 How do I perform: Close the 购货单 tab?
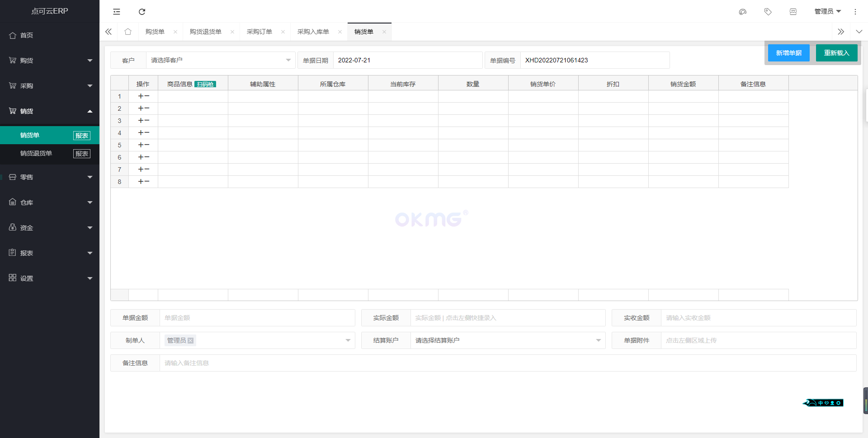pos(175,32)
